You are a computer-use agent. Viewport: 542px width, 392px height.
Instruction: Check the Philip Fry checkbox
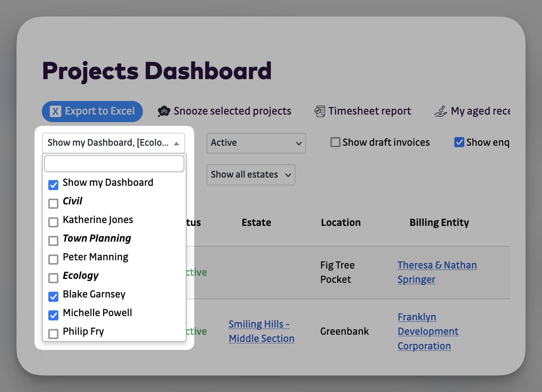[53, 334]
